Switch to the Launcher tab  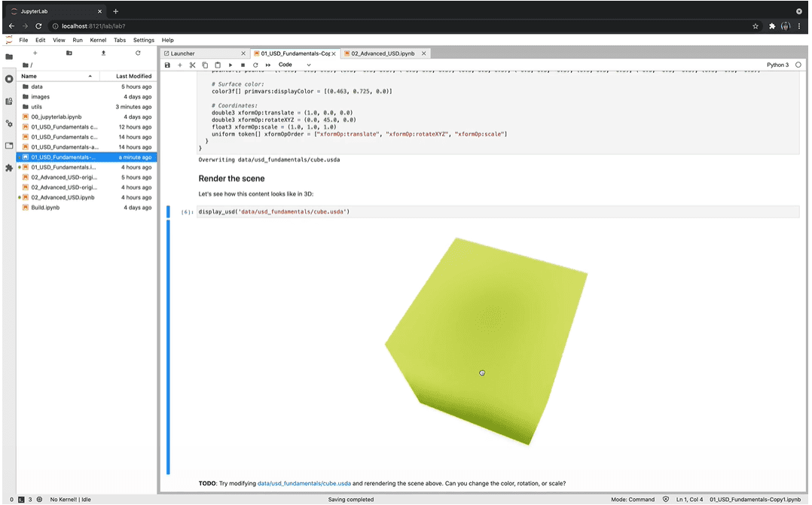click(205, 54)
